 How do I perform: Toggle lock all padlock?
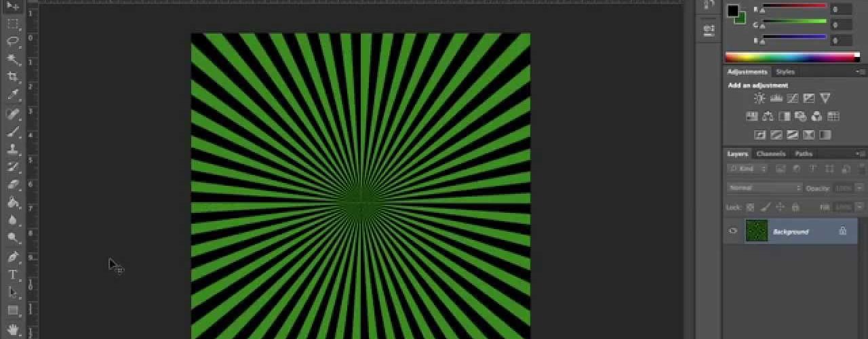tap(795, 207)
